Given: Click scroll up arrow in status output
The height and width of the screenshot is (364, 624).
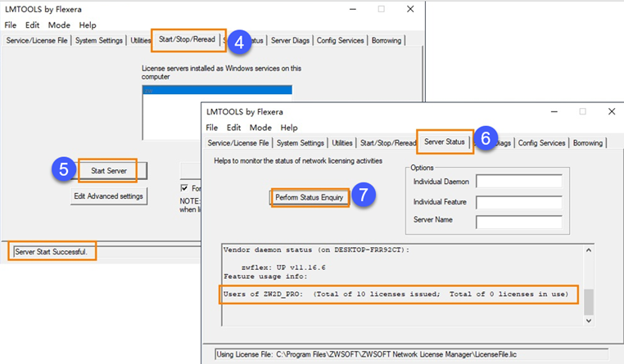Looking at the screenshot, I should point(589,250).
